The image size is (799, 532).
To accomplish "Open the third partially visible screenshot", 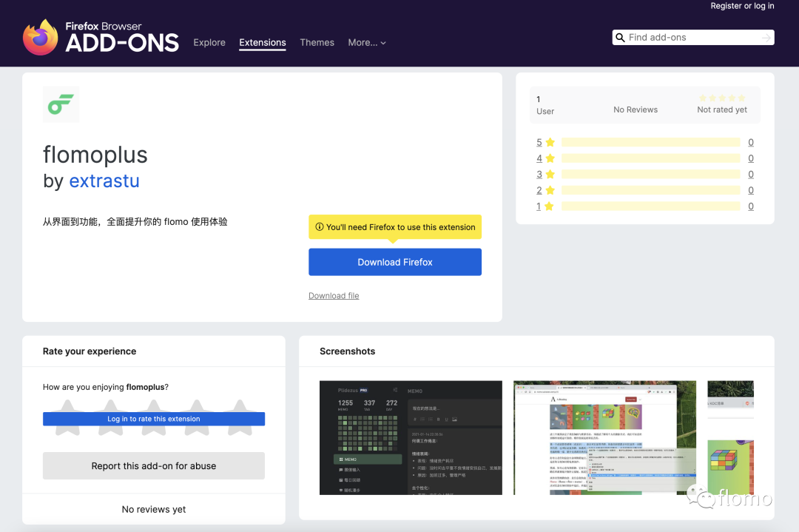I will point(731,438).
